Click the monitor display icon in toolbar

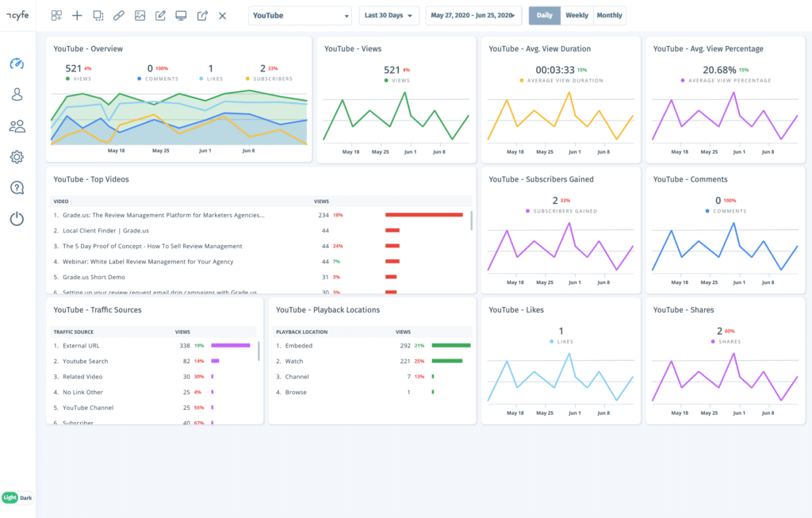click(181, 16)
